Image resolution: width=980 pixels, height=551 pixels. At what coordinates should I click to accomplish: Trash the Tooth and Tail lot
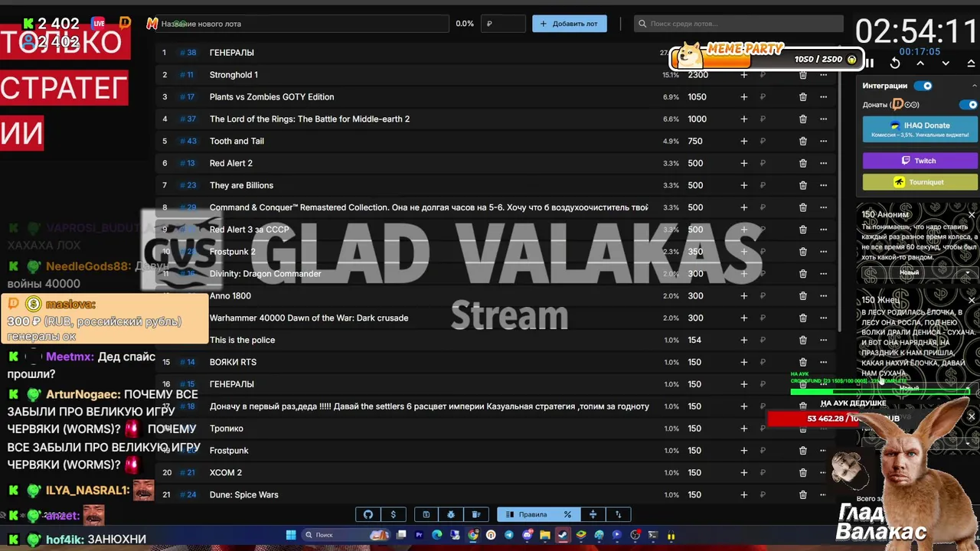[802, 141]
